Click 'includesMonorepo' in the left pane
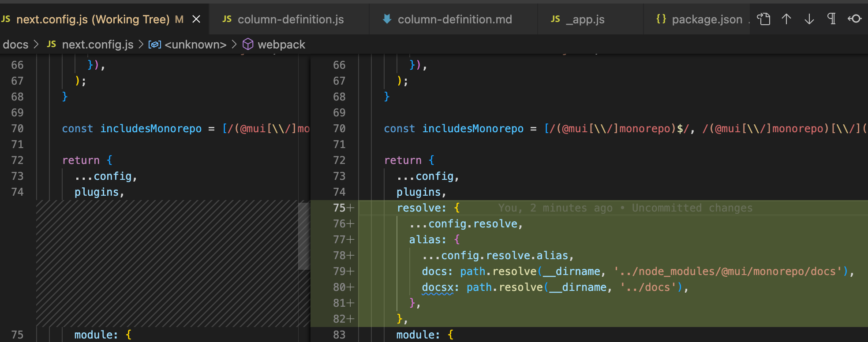 [x=151, y=129]
